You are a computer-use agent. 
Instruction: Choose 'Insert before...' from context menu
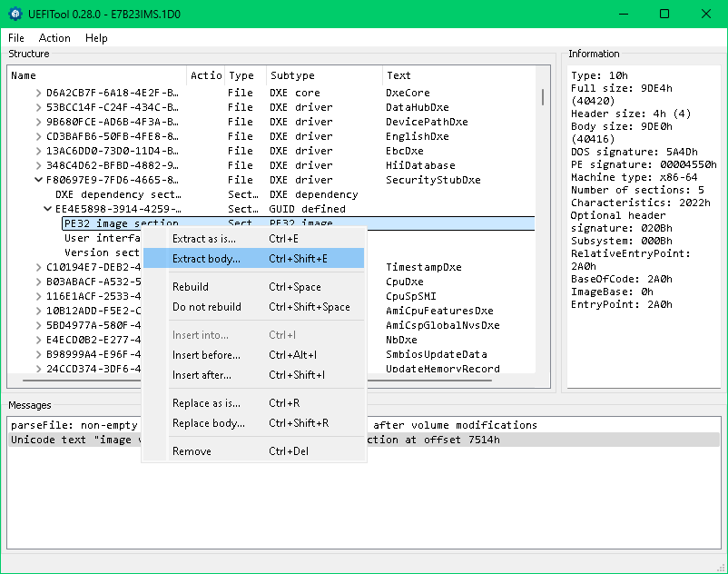pos(253,355)
